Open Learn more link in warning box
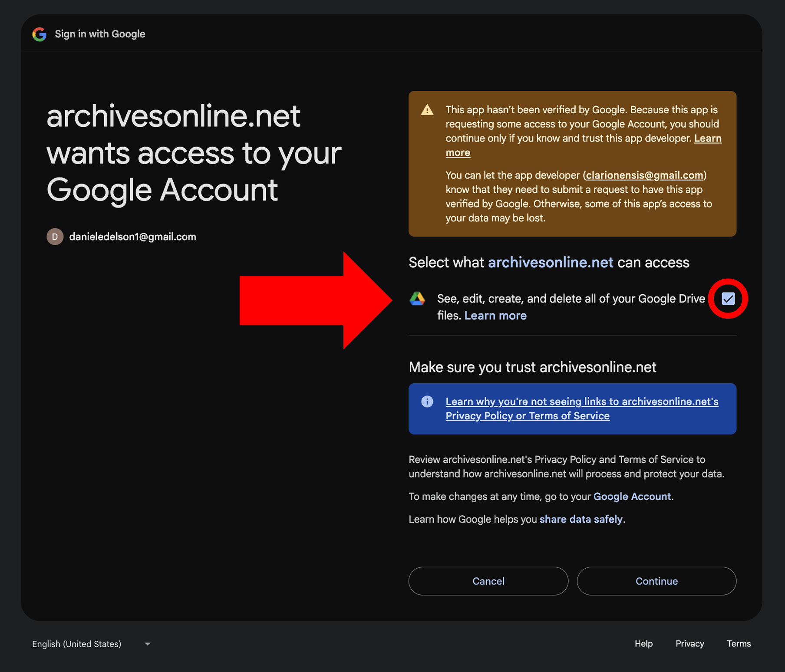785x672 pixels. coord(707,138)
